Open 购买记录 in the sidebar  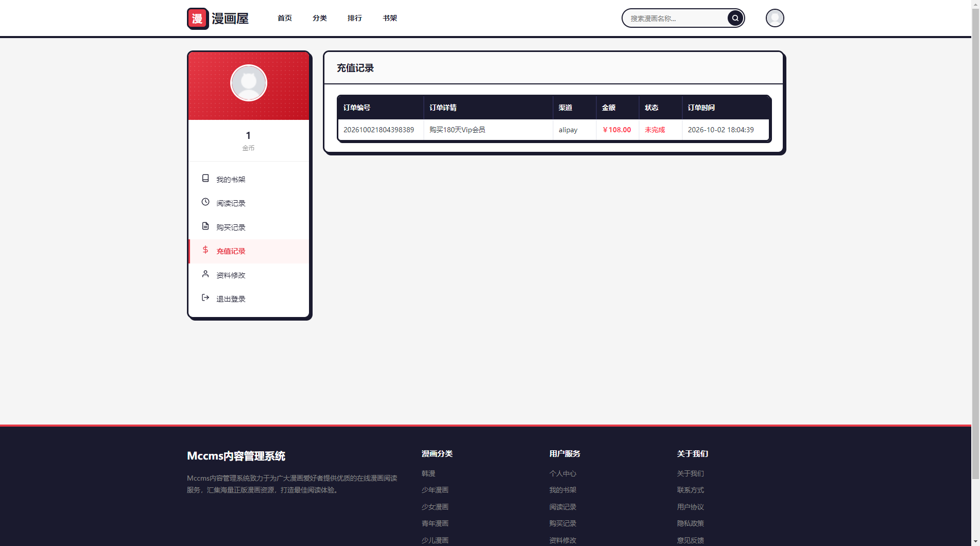pos(249,227)
